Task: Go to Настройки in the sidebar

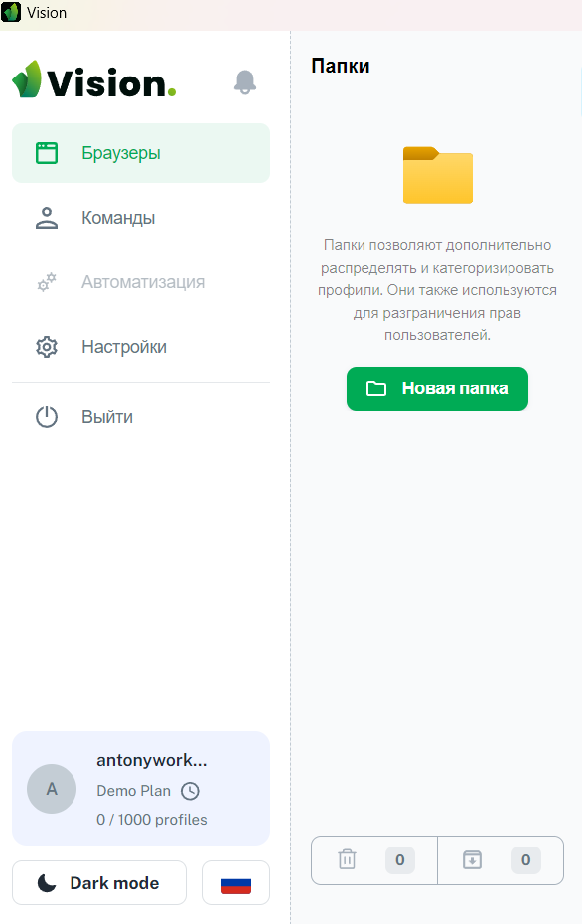Action: click(141, 347)
